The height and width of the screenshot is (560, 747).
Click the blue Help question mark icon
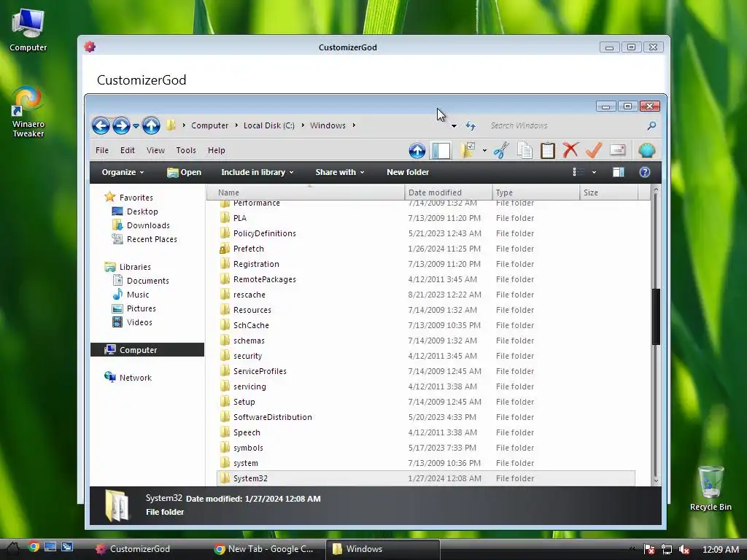pyautogui.click(x=645, y=172)
